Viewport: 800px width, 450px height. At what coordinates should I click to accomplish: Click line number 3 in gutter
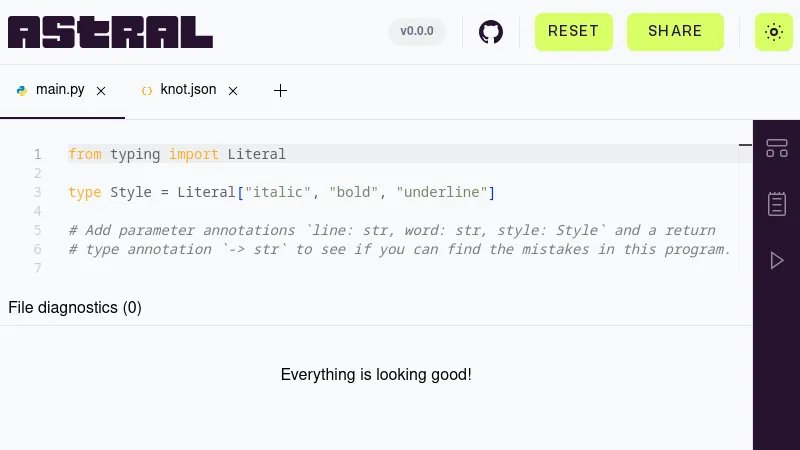[37, 192]
